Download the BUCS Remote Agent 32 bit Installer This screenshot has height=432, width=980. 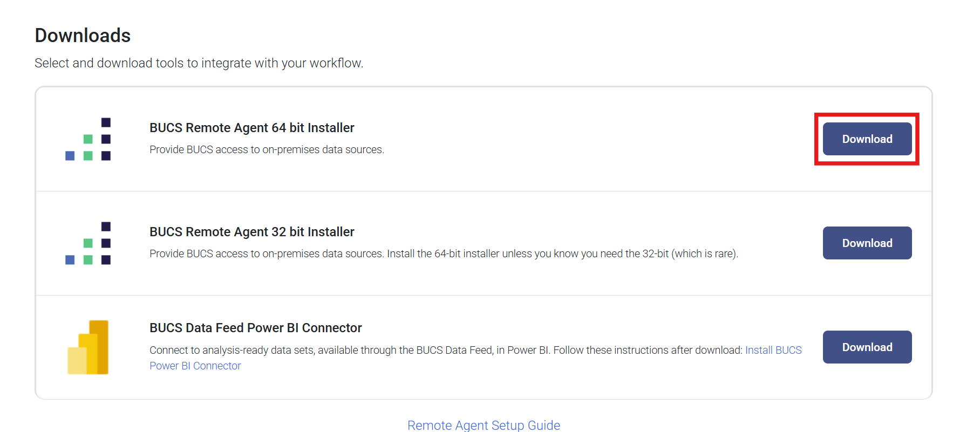(867, 243)
